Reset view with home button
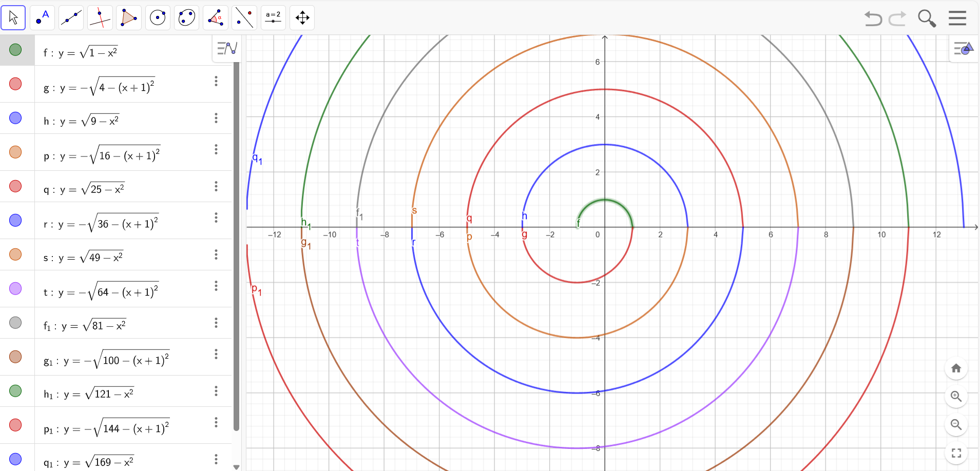Screen dimensions: 980x471 [956, 368]
